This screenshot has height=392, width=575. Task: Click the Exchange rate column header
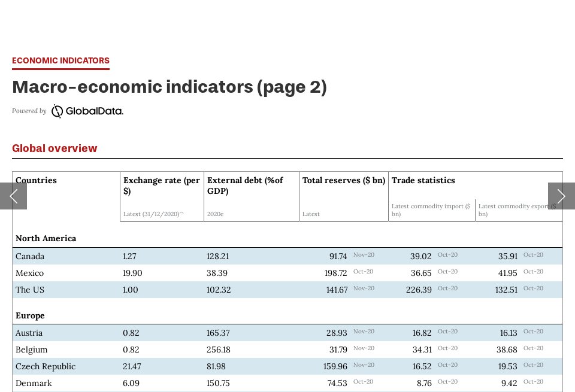[161, 186]
